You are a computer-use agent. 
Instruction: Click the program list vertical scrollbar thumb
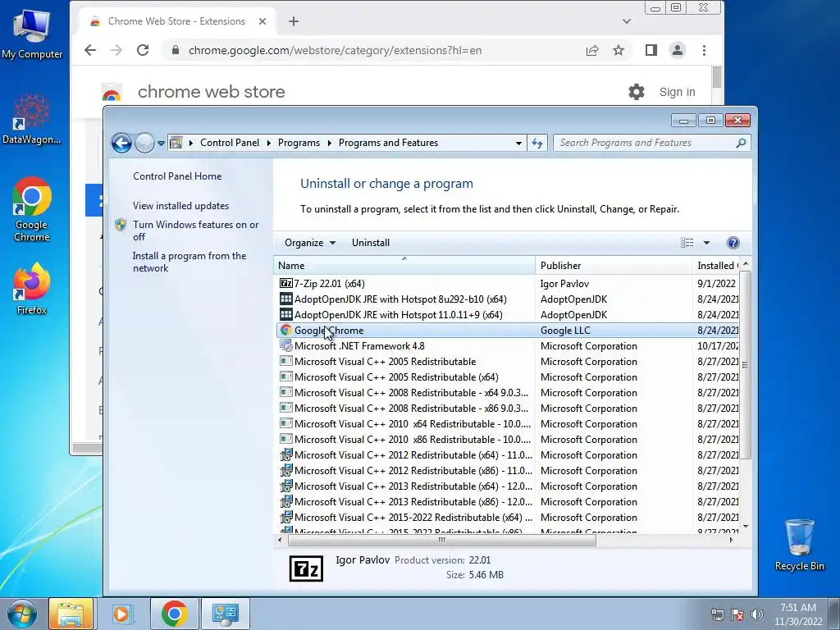click(745, 365)
